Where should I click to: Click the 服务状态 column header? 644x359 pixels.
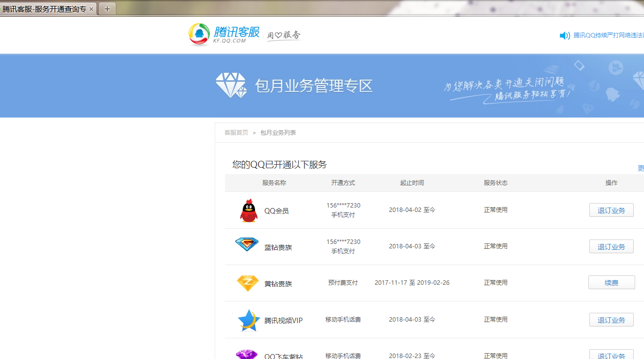[496, 183]
